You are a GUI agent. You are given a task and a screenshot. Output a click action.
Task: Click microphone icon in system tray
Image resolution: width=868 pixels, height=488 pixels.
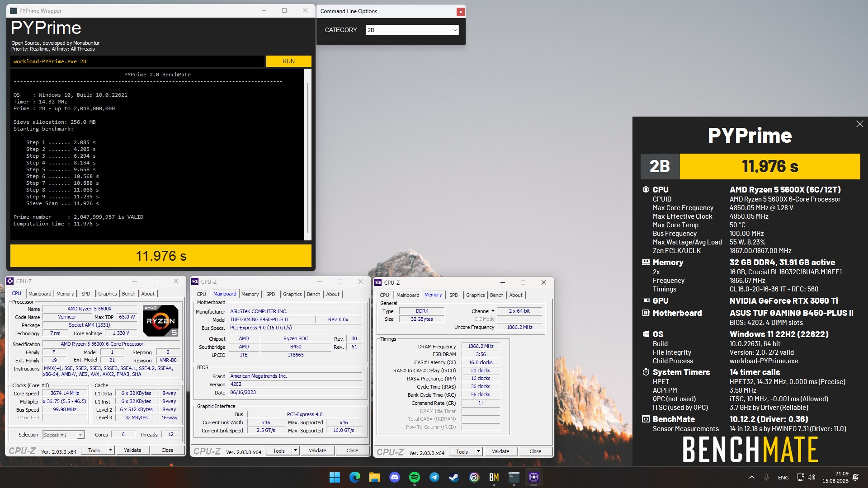coord(766,477)
